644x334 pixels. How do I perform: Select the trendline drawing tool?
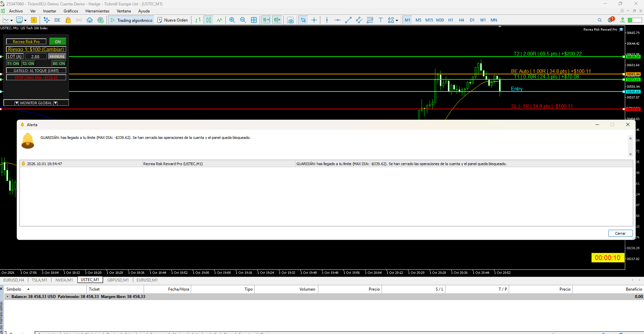pos(348,20)
